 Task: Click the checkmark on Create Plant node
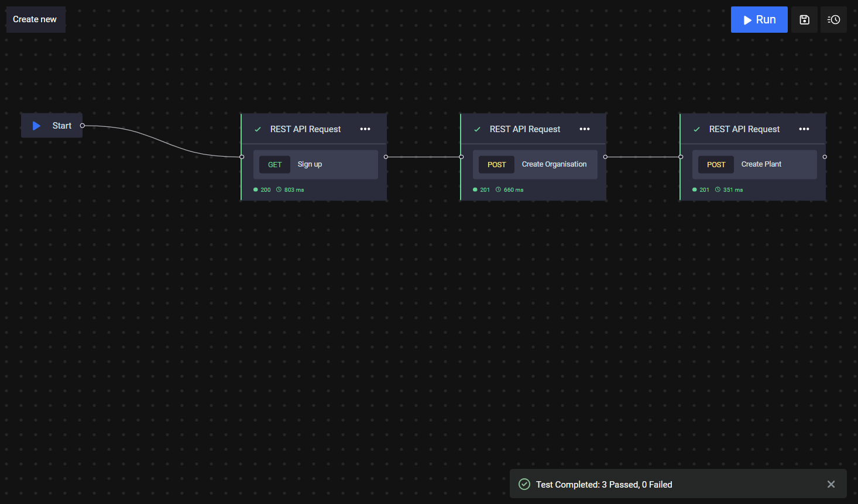pos(696,129)
